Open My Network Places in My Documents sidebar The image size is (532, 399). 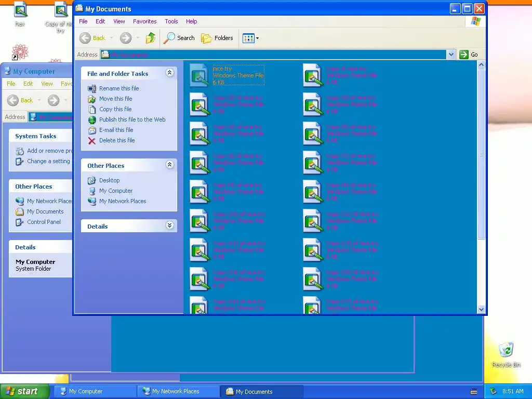123,201
